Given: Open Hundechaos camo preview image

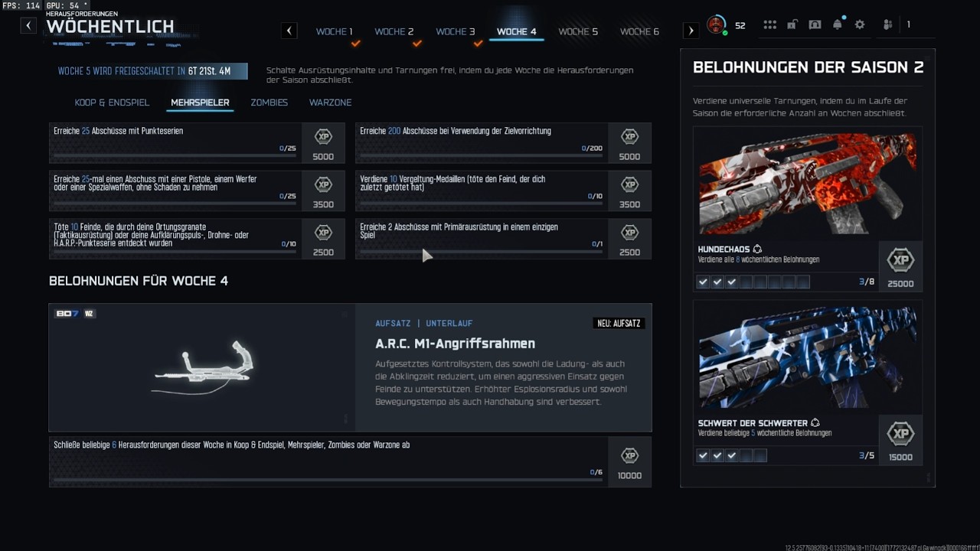Looking at the screenshot, I should click(808, 184).
